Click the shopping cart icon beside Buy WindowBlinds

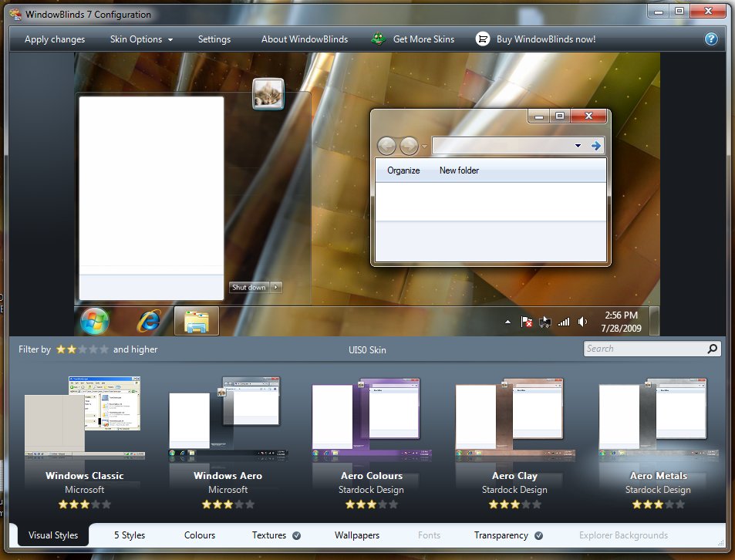[x=482, y=39]
